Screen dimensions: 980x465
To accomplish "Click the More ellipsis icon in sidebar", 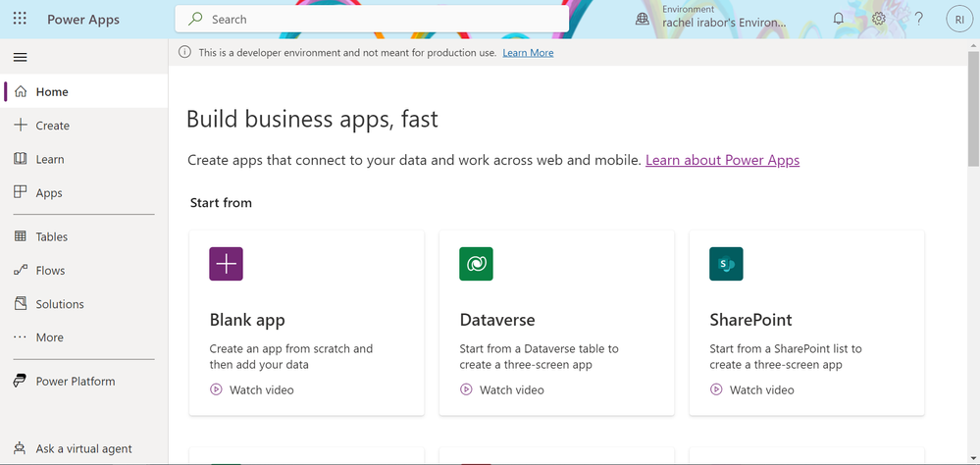I will click(21, 336).
